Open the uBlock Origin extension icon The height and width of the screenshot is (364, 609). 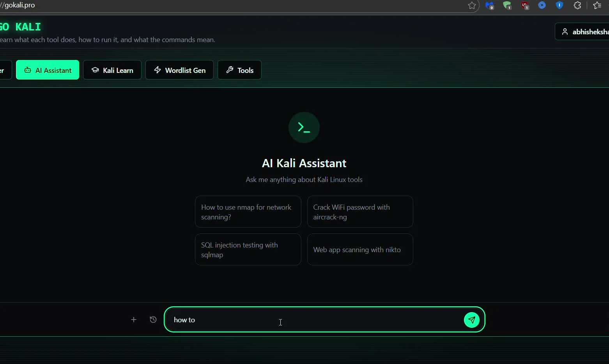click(x=525, y=5)
